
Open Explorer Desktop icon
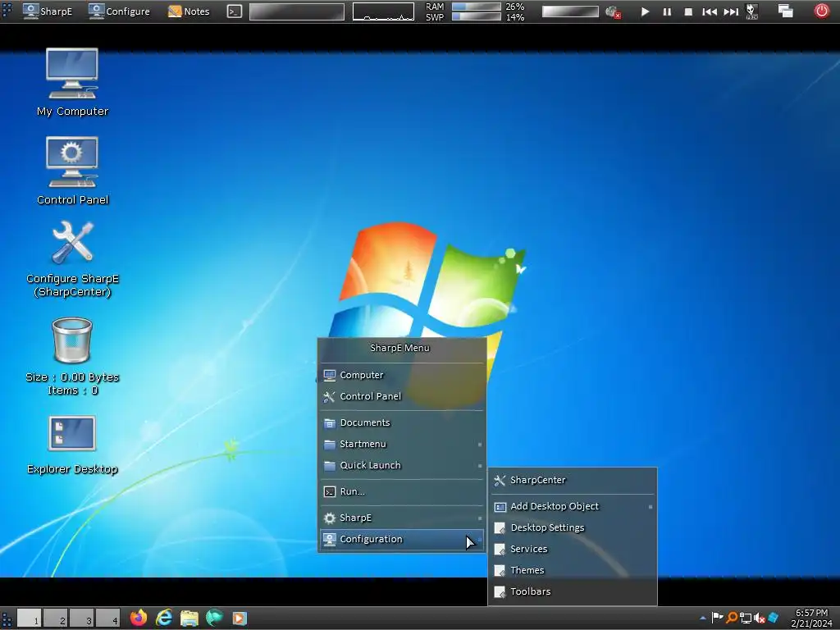point(72,445)
